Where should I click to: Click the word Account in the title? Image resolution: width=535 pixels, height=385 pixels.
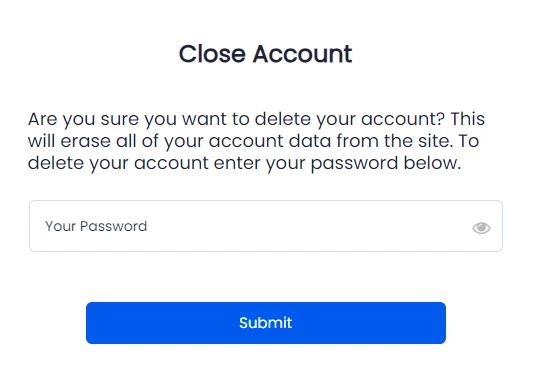[302, 54]
